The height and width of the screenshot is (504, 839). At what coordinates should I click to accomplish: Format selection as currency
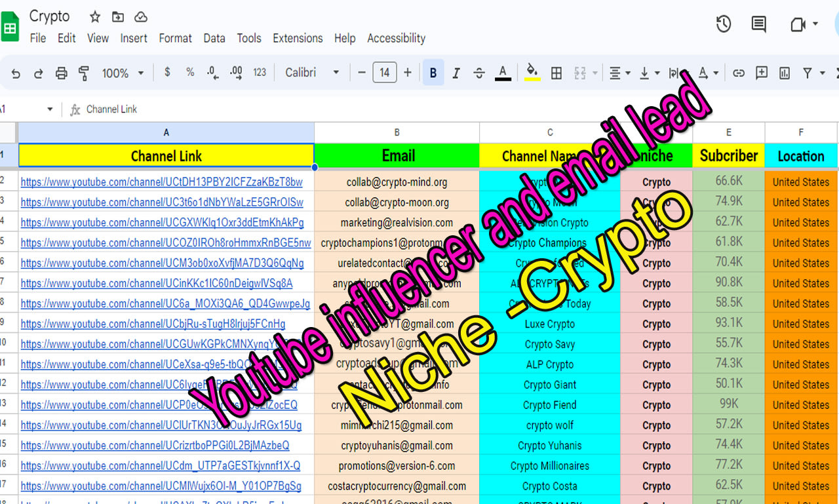point(167,73)
